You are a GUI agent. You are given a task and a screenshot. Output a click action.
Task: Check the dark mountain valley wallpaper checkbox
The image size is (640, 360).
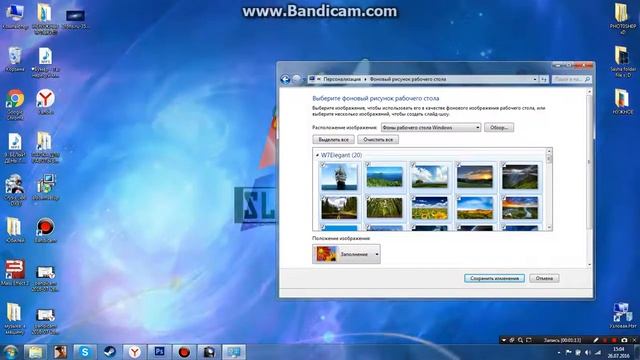pos(504,164)
